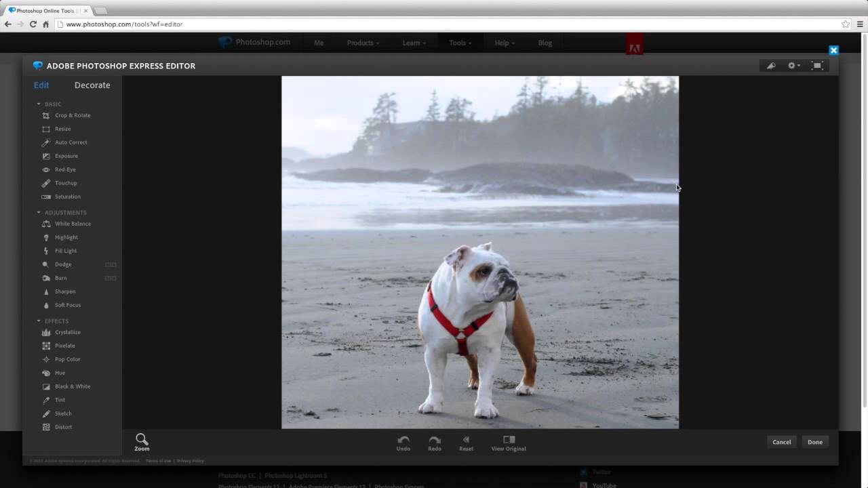Go back in browser history
868x488 pixels.
[8, 24]
